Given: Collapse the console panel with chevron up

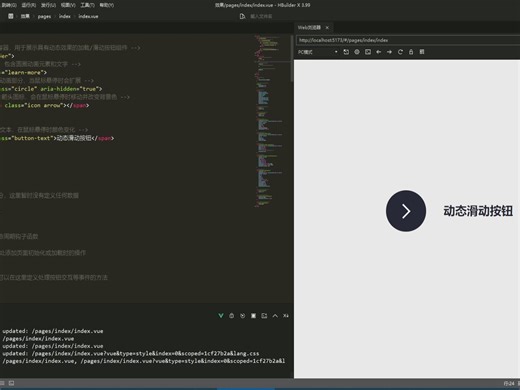Looking at the screenshot, I should pos(275,316).
